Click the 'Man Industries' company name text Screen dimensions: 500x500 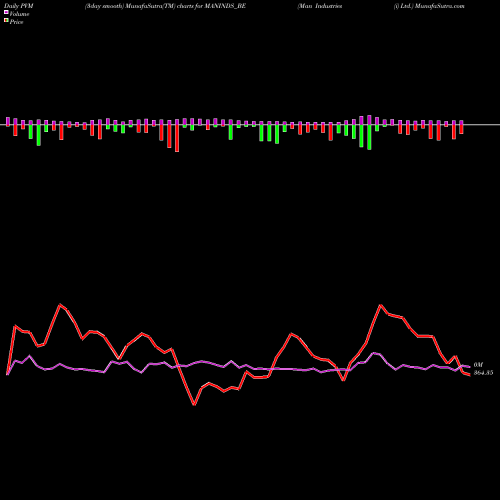[x=320, y=6]
